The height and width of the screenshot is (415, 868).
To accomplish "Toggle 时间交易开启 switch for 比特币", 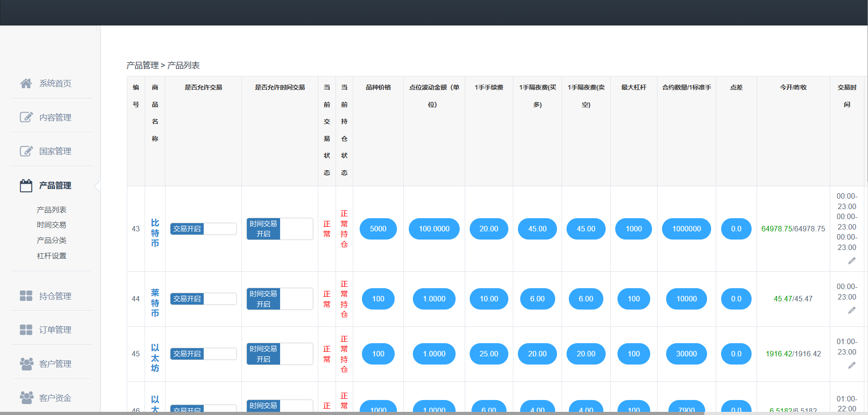I will (280, 229).
